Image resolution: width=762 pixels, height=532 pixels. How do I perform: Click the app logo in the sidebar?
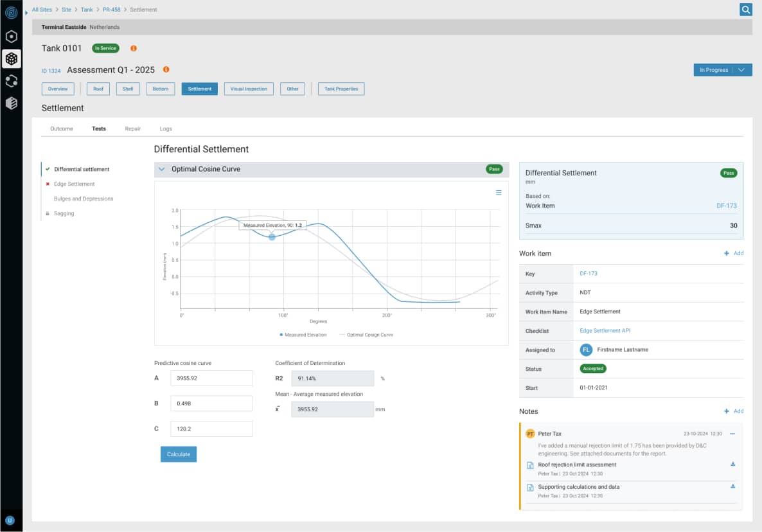click(x=11, y=13)
